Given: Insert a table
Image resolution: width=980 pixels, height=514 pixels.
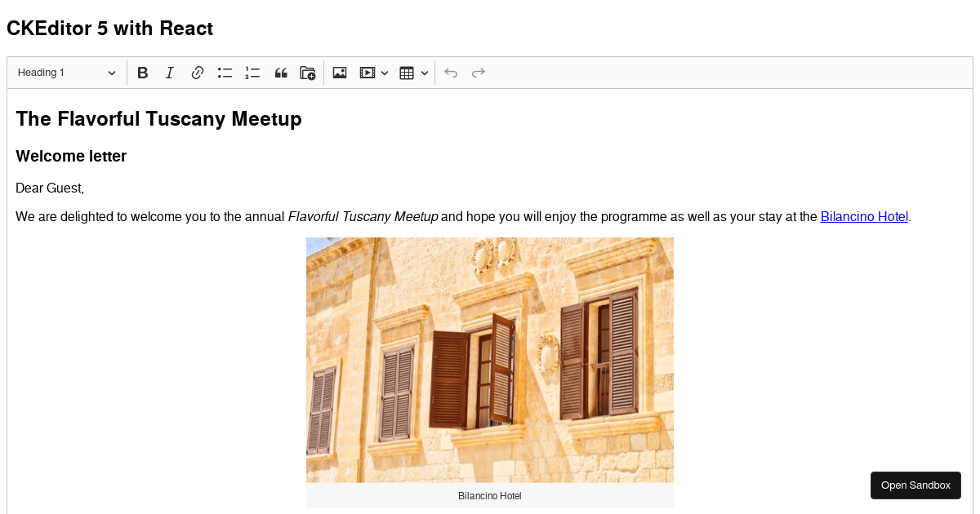Looking at the screenshot, I should [407, 73].
